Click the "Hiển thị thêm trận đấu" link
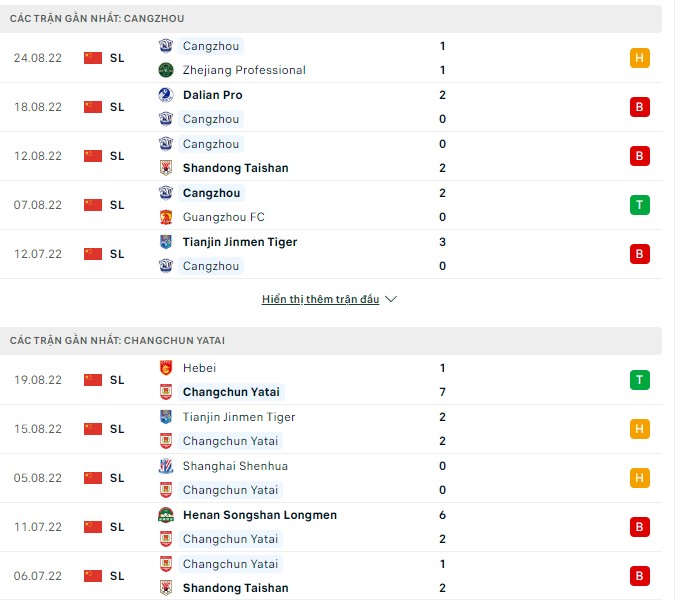The width and height of the screenshot is (675, 601). (x=320, y=299)
